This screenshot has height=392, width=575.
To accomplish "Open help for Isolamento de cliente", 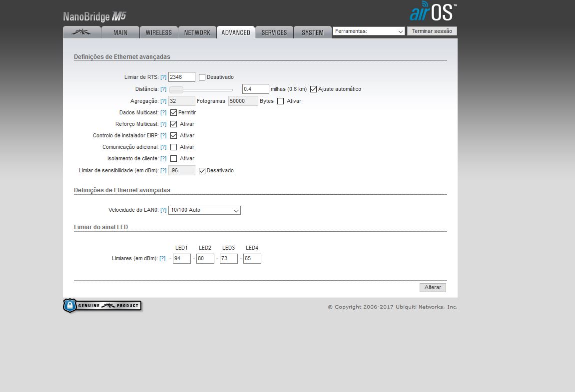I will tap(163, 158).
